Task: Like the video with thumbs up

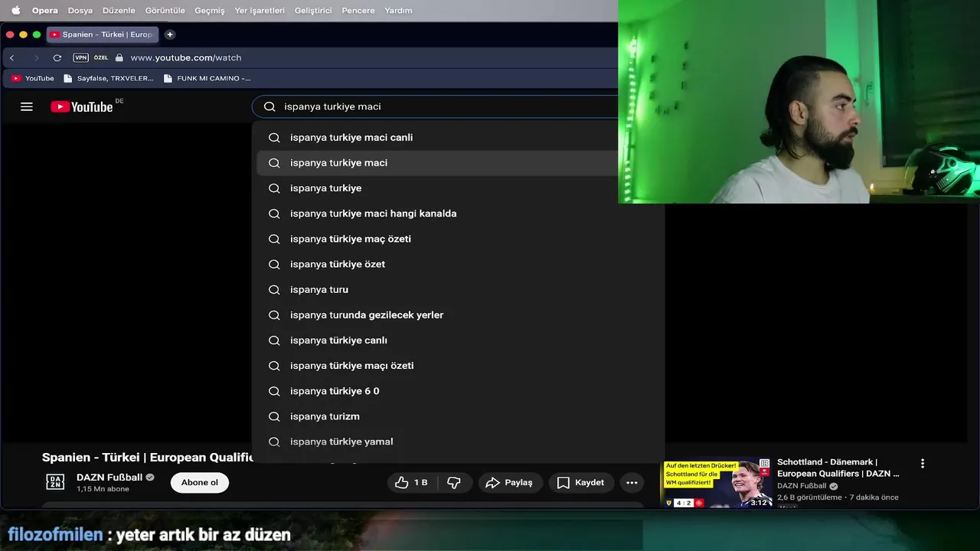Action: (411, 482)
